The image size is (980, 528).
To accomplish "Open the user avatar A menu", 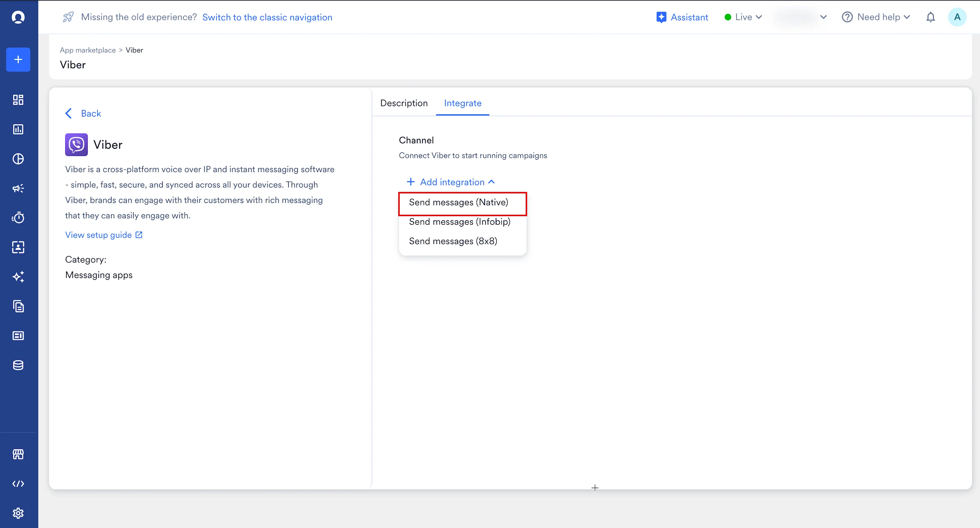I will 957,17.
